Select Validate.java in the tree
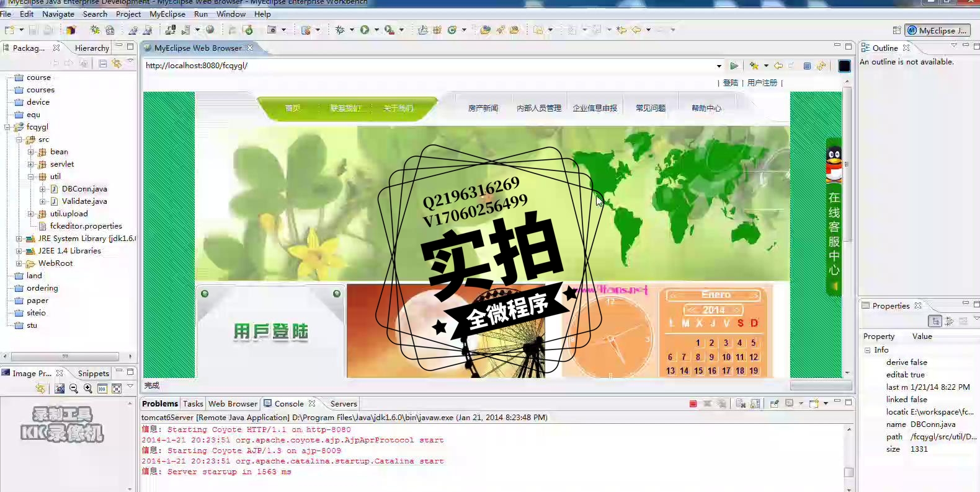 tap(84, 201)
